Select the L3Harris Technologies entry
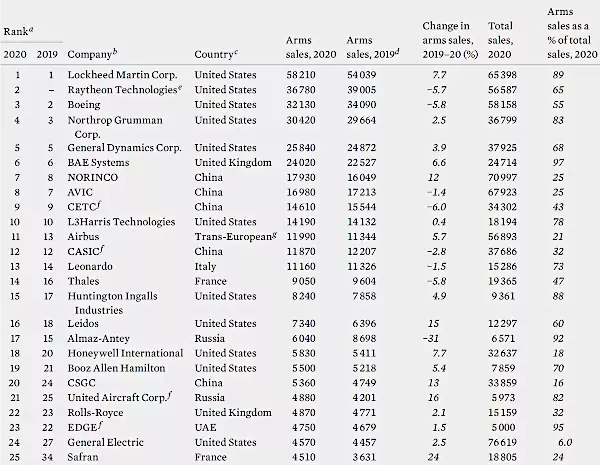The image size is (600, 465). pos(120,221)
